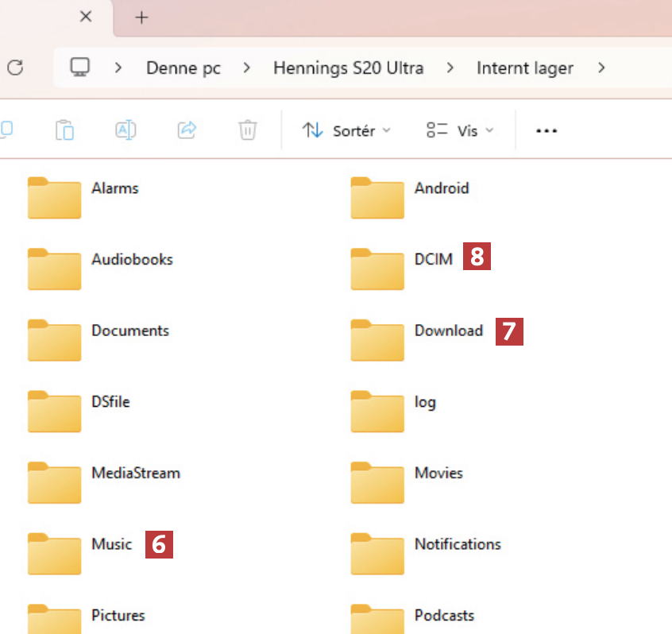672x634 pixels.
Task: Open the three-dots more options menu
Action: (x=546, y=131)
